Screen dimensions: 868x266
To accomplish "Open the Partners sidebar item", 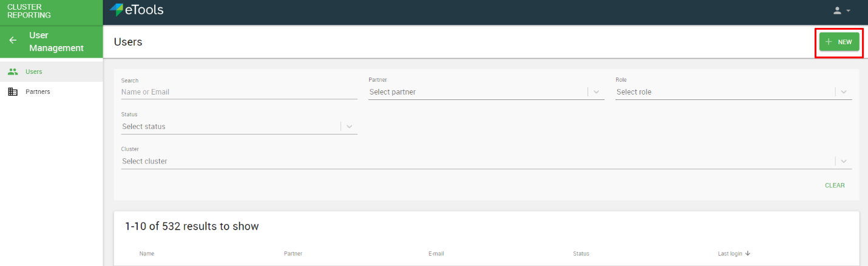I will (x=52, y=91).
